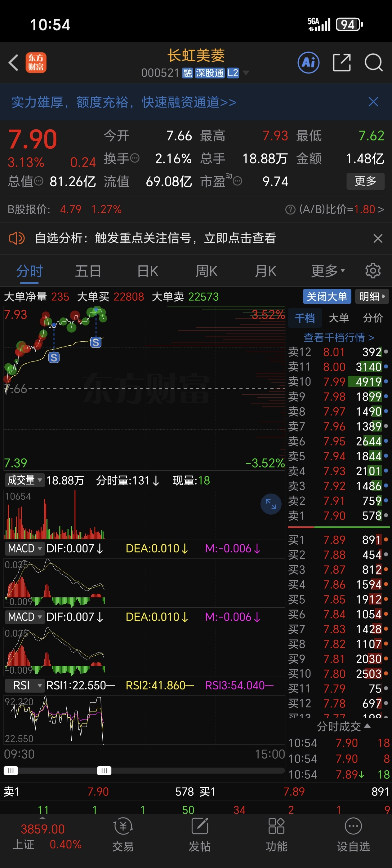Open the search magnifier icon
This screenshot has height=868, width=392.
(374, 63)
